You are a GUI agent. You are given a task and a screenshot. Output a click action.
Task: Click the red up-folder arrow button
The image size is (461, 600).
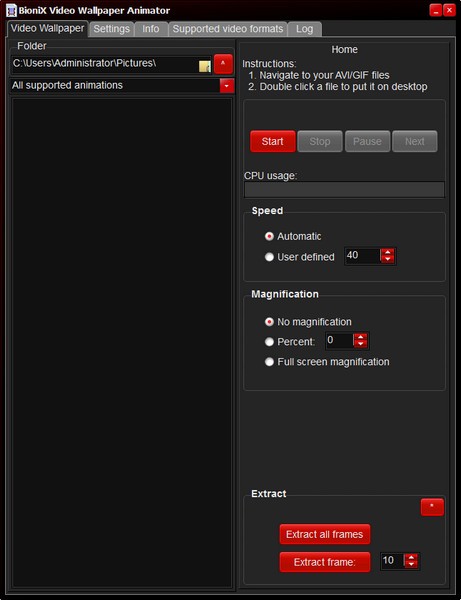[223, 64]
